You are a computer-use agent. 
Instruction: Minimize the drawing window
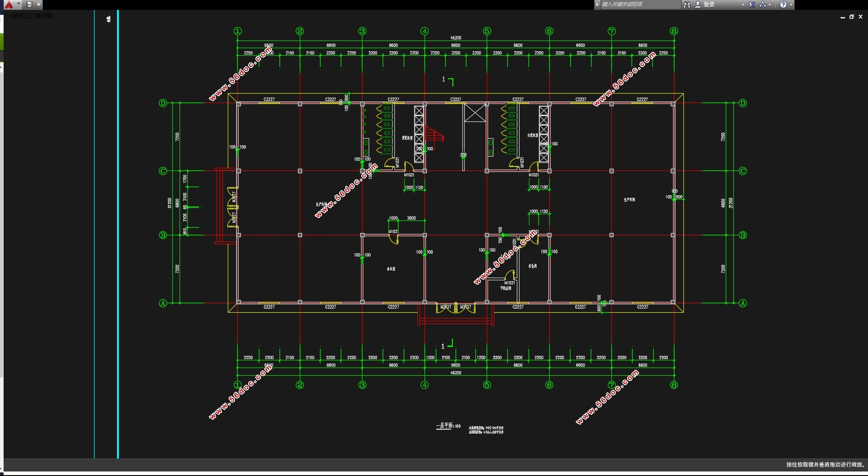point(843,17)
